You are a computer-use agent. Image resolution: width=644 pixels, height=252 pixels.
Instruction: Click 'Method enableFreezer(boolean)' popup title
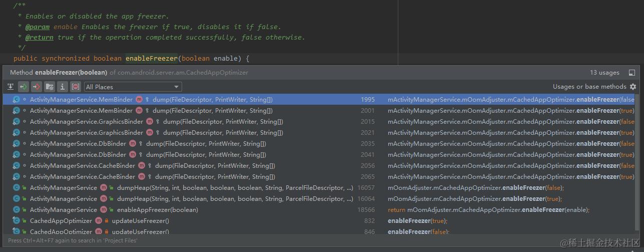(59, 73)
